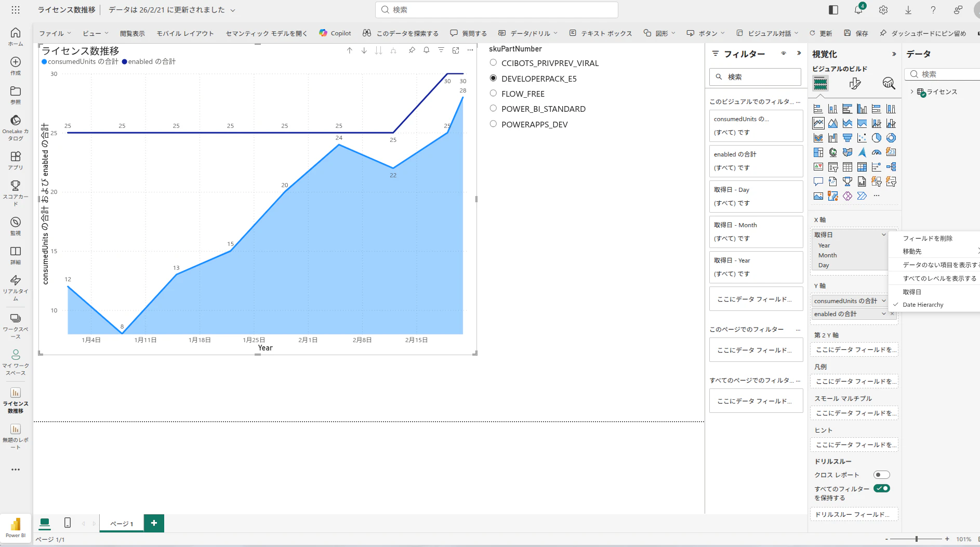Open the notifications bell in header
Viewport: 980px width, 547px height.
pyautogui.click(x=858, y=10)
